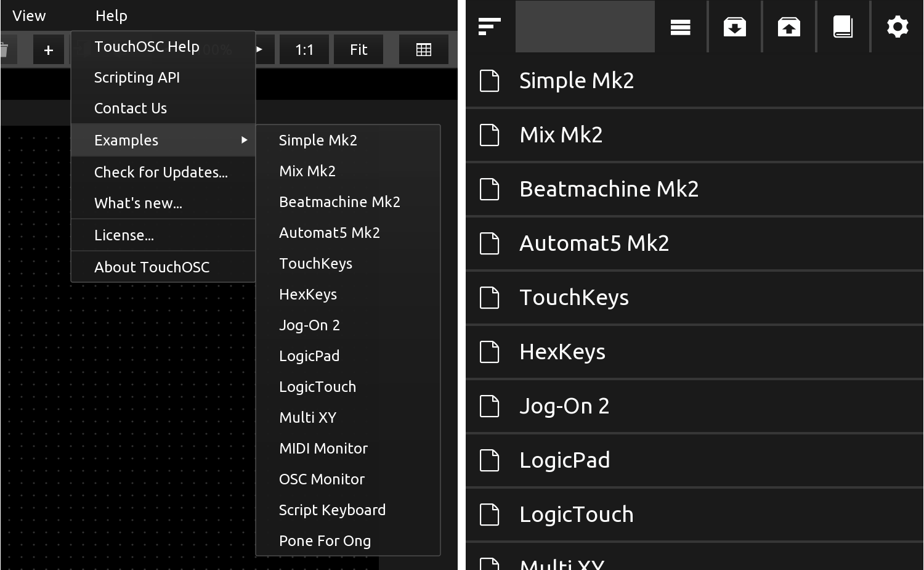The image size is (924, 570).
Task: Open LogicPad in document list
Action: point(694,460)
